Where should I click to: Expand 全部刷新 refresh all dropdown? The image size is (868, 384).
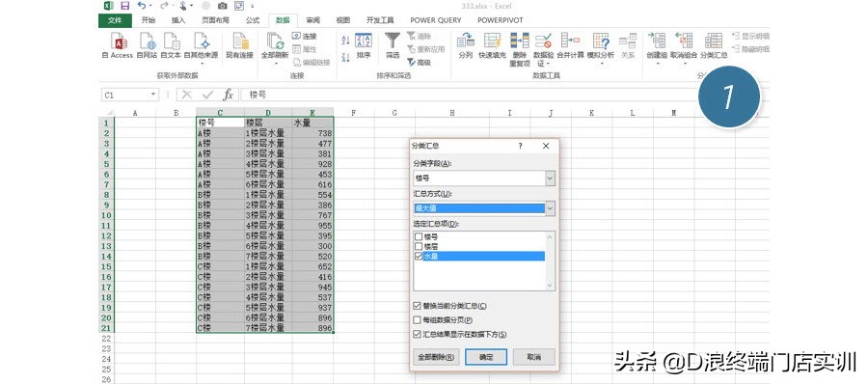point(275,63)
